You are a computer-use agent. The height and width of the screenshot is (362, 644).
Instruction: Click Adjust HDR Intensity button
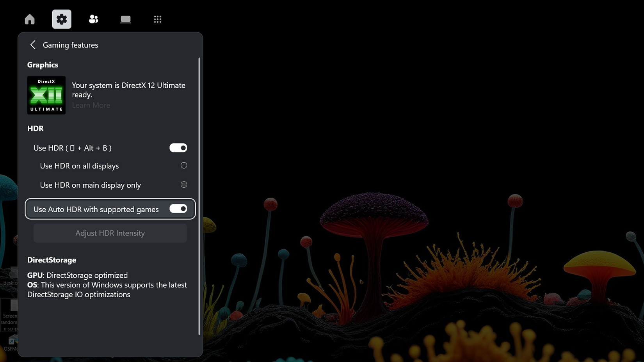(x=110, y=233)
